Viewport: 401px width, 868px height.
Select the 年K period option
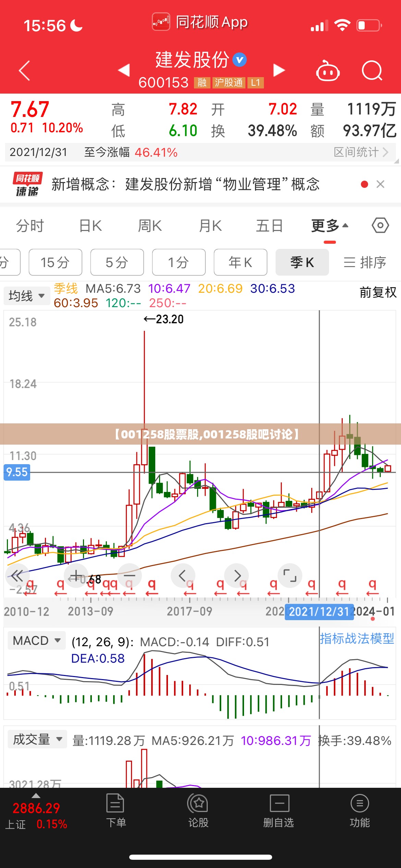[x=241, y=262]
